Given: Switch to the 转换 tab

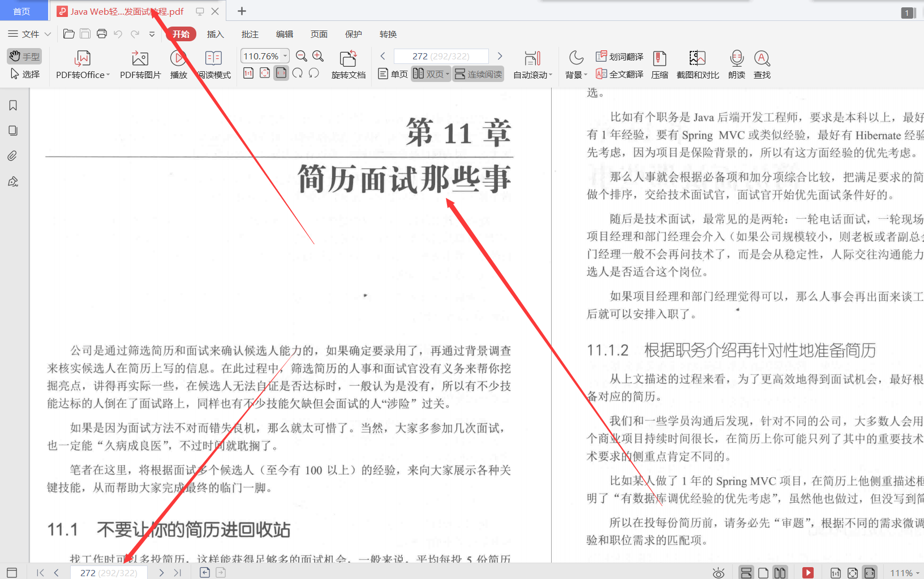Looking at the screenshot, I should click(388, 34).
